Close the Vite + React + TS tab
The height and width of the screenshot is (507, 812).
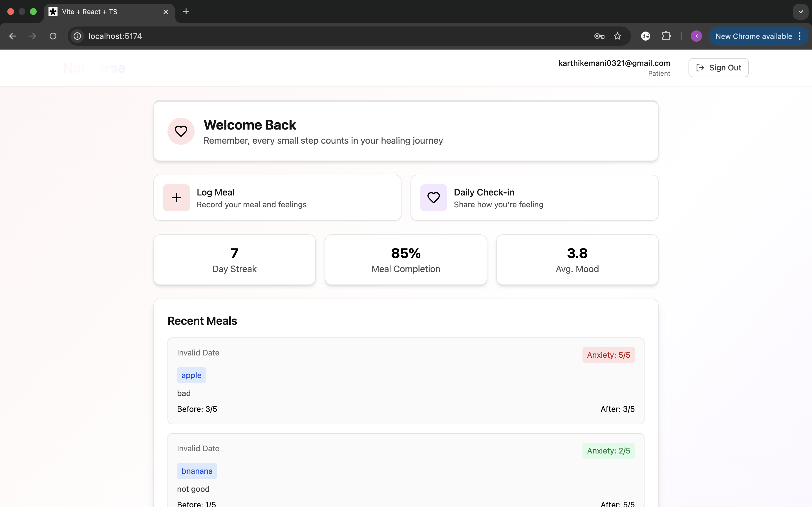166,12
